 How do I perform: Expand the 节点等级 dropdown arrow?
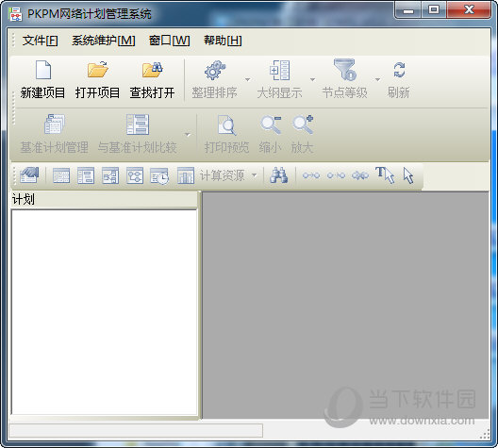point(377,79)
